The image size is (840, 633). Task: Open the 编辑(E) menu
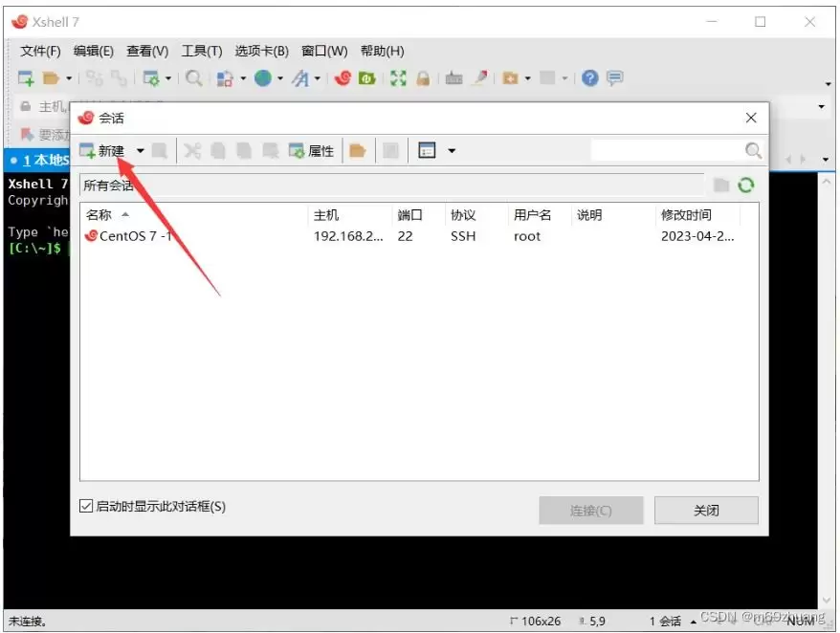pos(93,51)
